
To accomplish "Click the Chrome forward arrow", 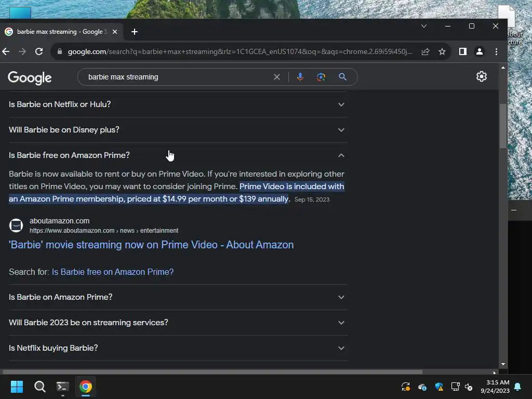I will pyautogui.click(x=22, y=51).
